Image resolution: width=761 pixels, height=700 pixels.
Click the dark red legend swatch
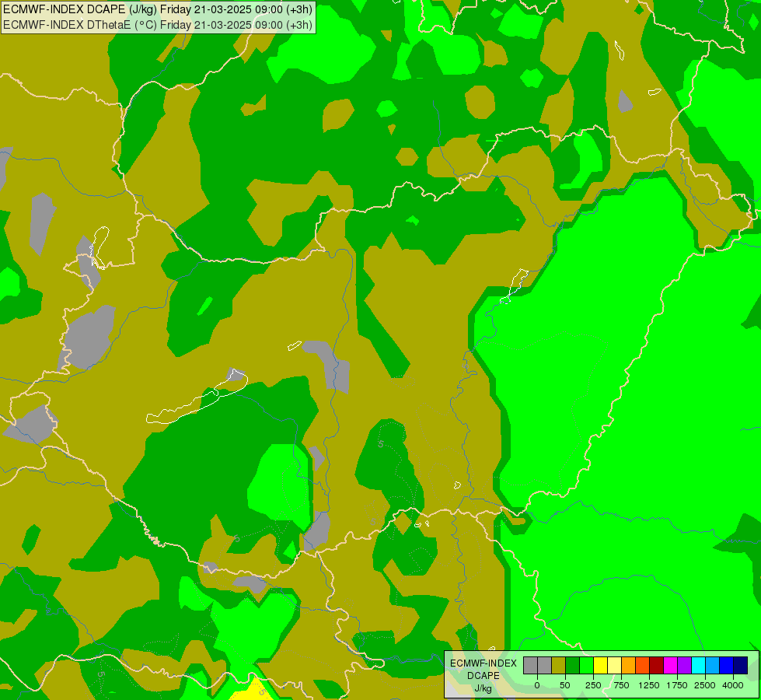(x=657, y=666)
